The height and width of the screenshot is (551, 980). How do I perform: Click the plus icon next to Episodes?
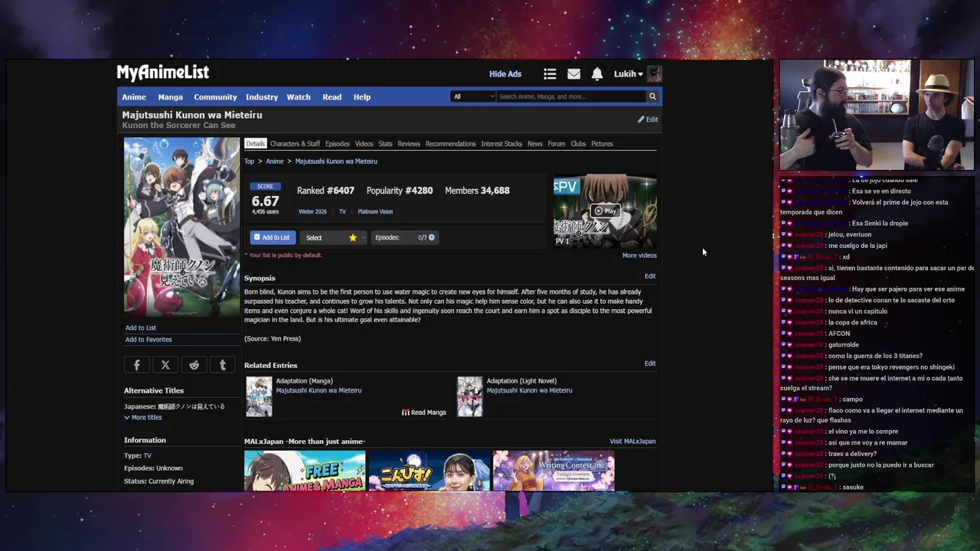click(x=432, y=238)
